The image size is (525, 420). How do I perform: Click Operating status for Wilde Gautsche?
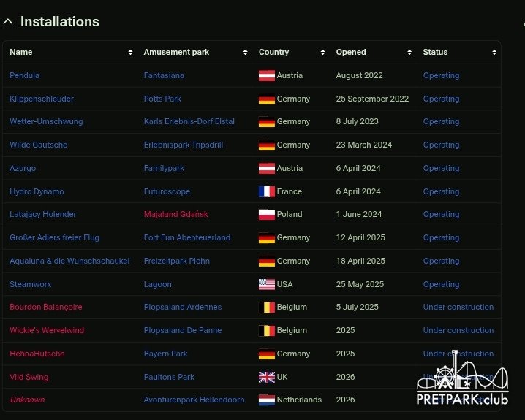coord(441,145)
